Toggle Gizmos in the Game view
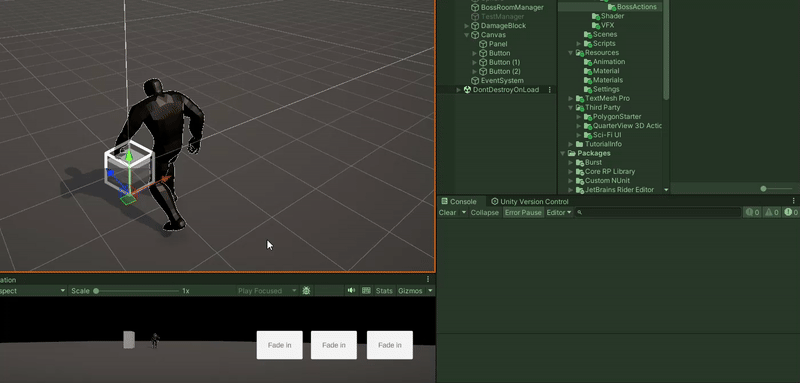 (410, 291)
